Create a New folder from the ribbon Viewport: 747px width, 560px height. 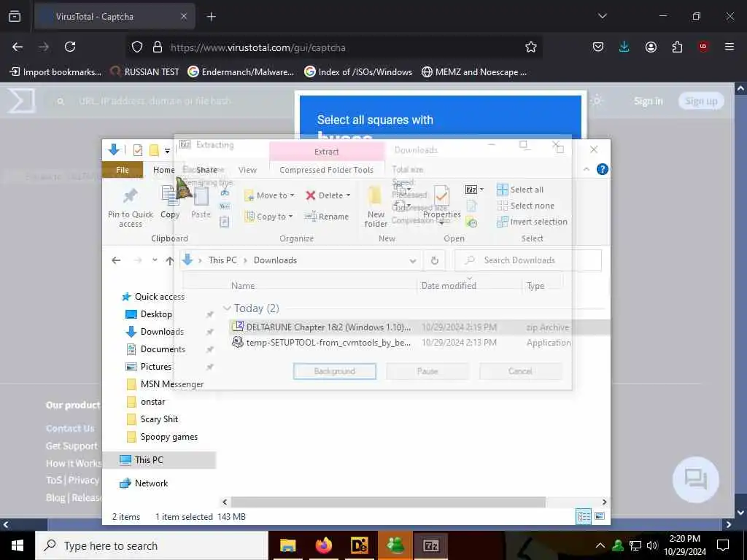(x=376, y=206)
